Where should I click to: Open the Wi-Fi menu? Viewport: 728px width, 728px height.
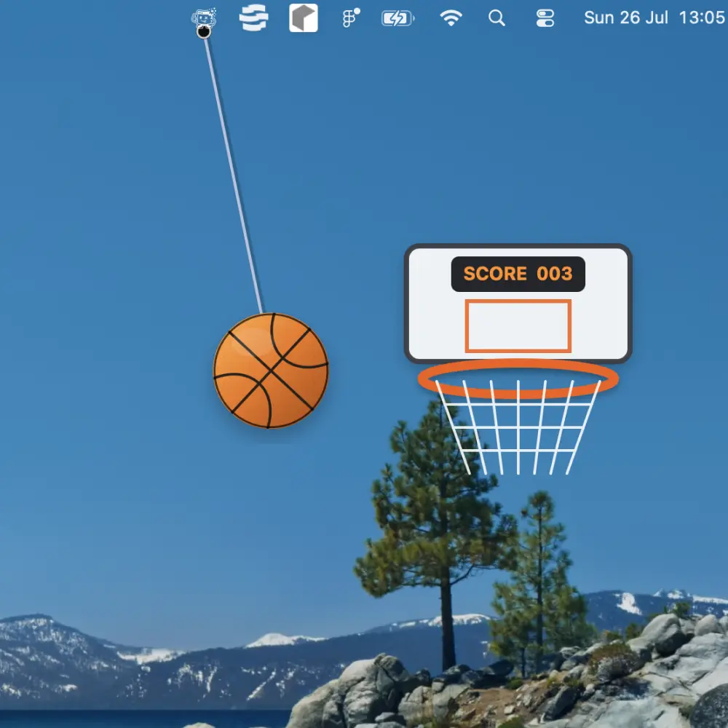point(451,18)
